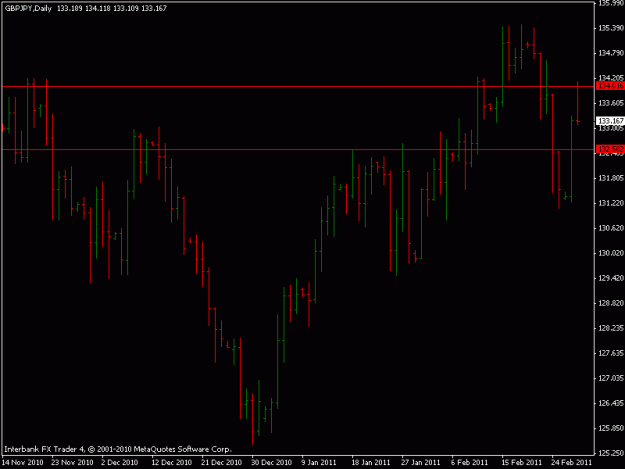Click the current price label 133.167
This screenshot has height=469, width=625.
coord(610,120)
